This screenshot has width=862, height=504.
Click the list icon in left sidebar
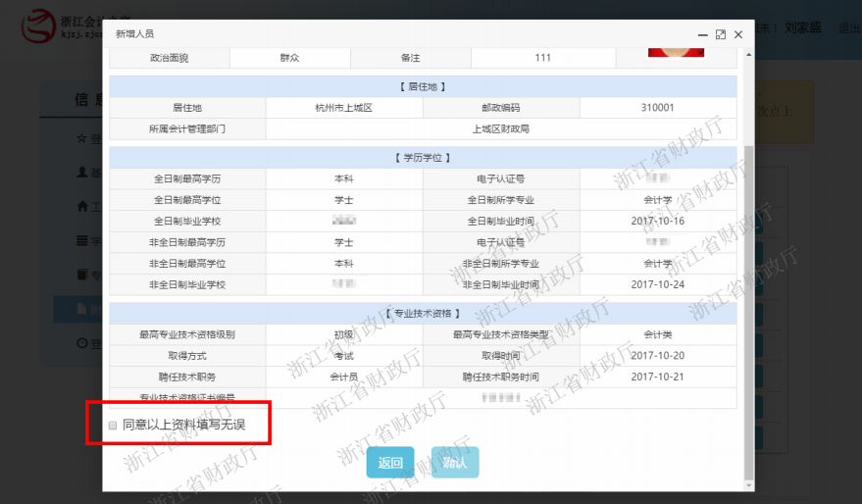point(81,241)
